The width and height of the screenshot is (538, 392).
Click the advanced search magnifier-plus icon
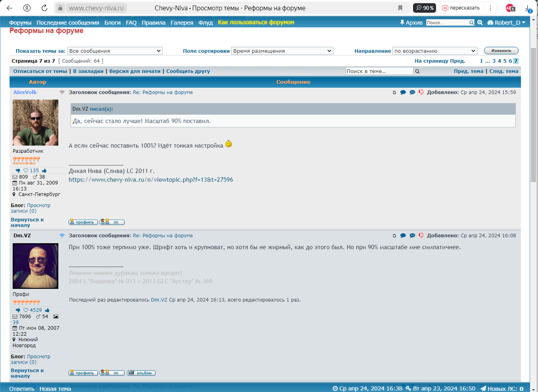480,23
